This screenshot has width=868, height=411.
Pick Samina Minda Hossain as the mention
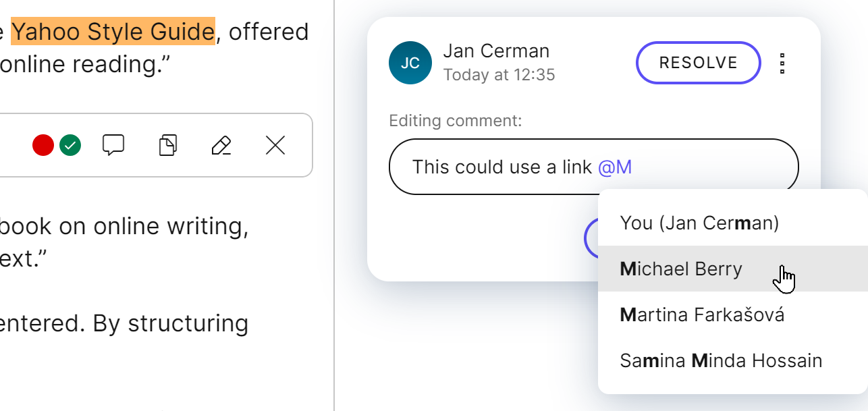(x=721, y=360)
